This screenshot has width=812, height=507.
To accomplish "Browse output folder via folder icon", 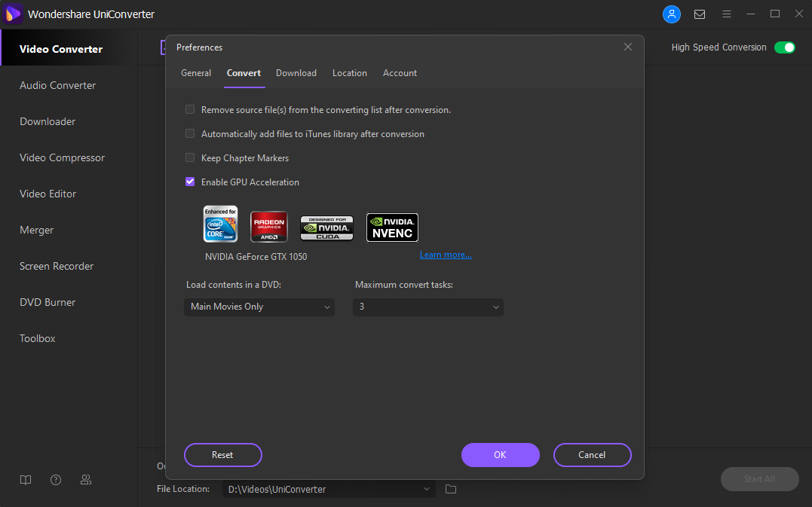I will point(451,489).
